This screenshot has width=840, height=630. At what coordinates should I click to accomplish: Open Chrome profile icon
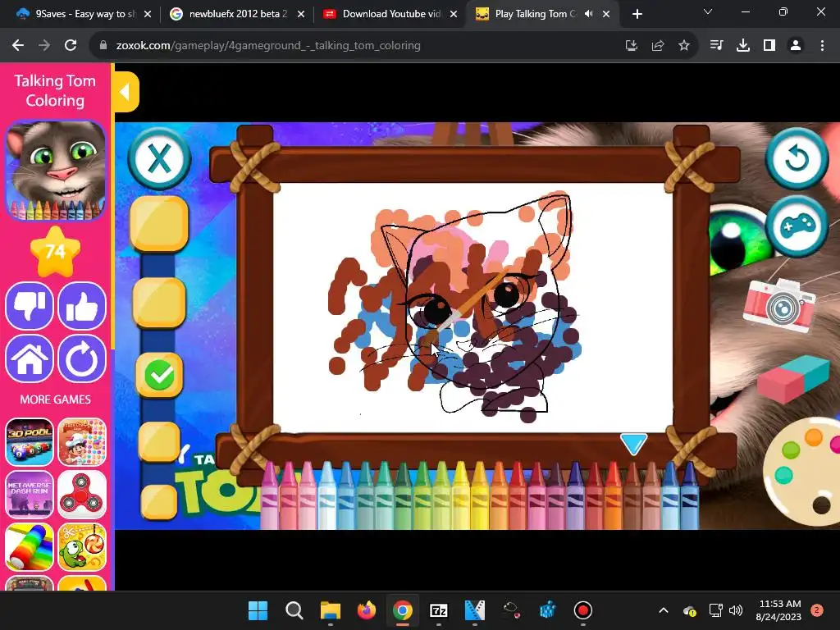(x=796, y=46)
